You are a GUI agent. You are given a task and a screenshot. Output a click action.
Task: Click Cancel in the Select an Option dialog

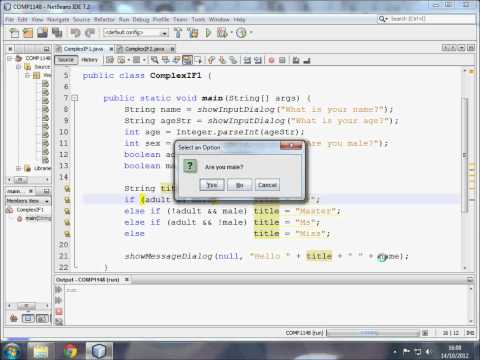pos(267,185)
